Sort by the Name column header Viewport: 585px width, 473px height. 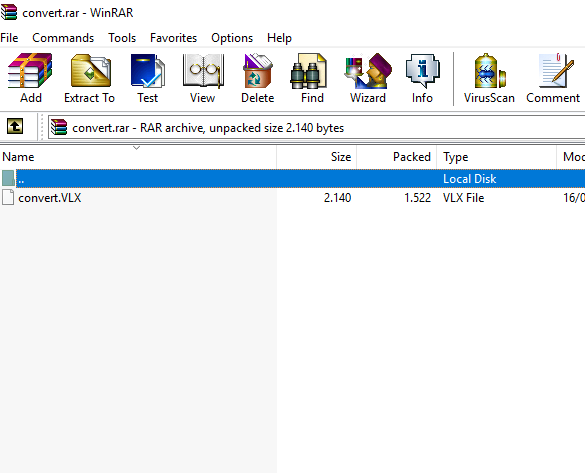[x=138, y=157]
